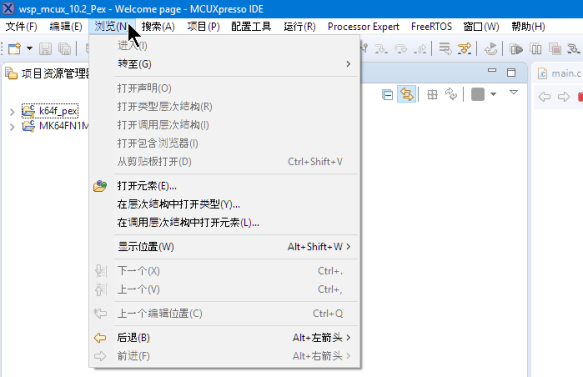Viewport: 583px width, 377px height.
Task: Open the 窗口(W) menu
Action: point(481,27)
